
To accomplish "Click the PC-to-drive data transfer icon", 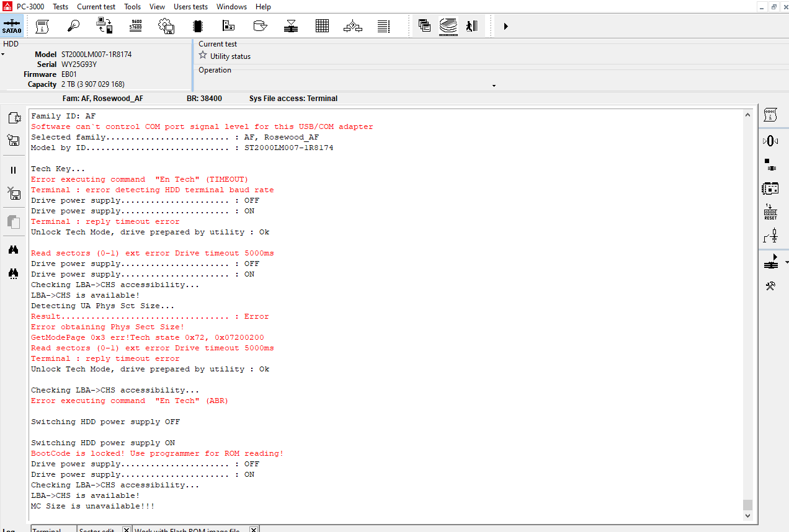I will tap(105, 26).
